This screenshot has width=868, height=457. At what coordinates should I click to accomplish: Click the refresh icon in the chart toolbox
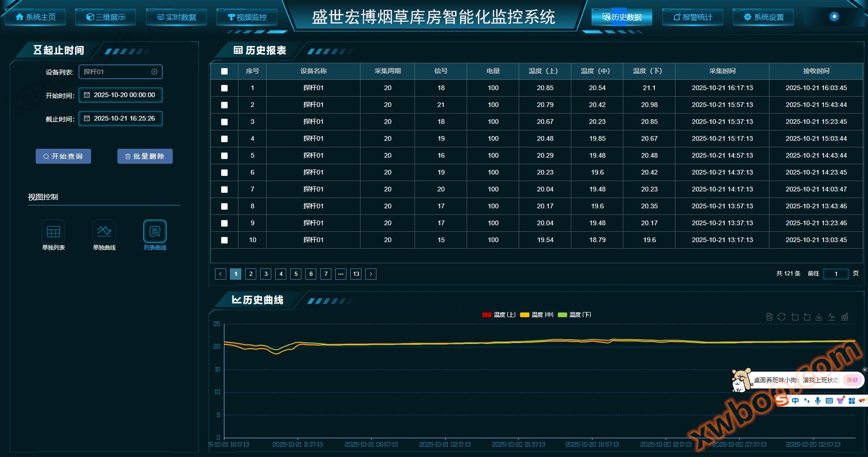click(782, 316)
